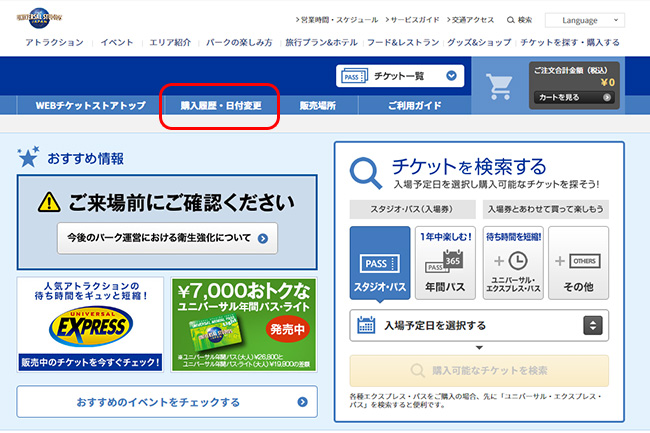Click the calendar icon in date selector
Screen dimensions: 650x433
tap(366, 325)
